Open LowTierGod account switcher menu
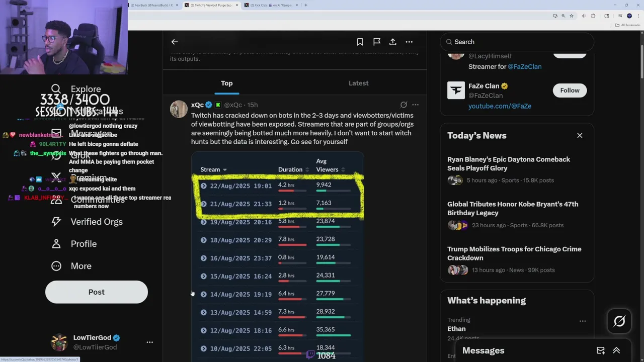 tap(149, 342)
